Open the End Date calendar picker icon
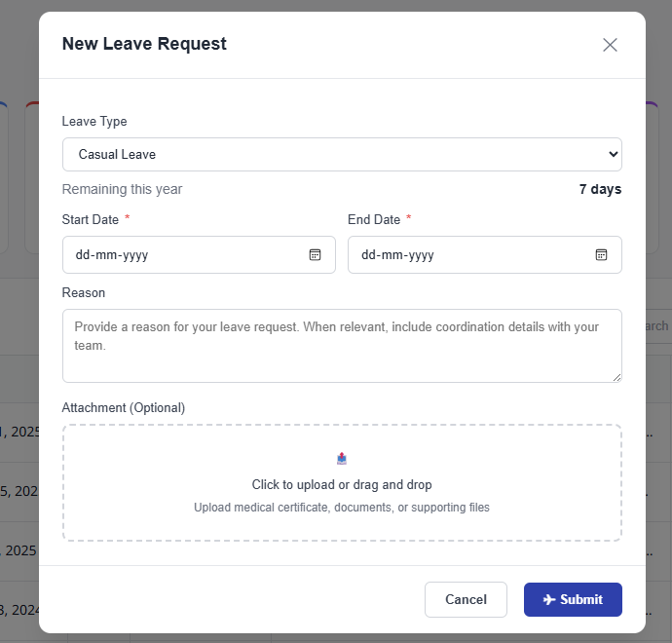 [x=601, y=254]
